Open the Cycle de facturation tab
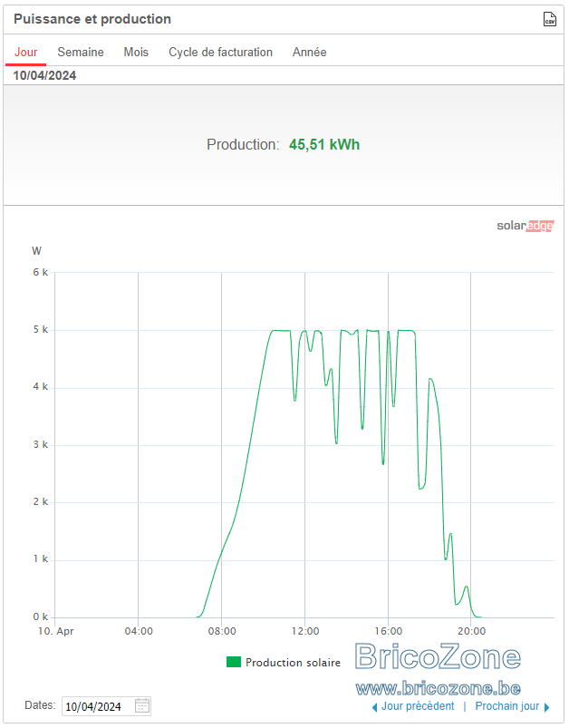 (x=220, y=52)
